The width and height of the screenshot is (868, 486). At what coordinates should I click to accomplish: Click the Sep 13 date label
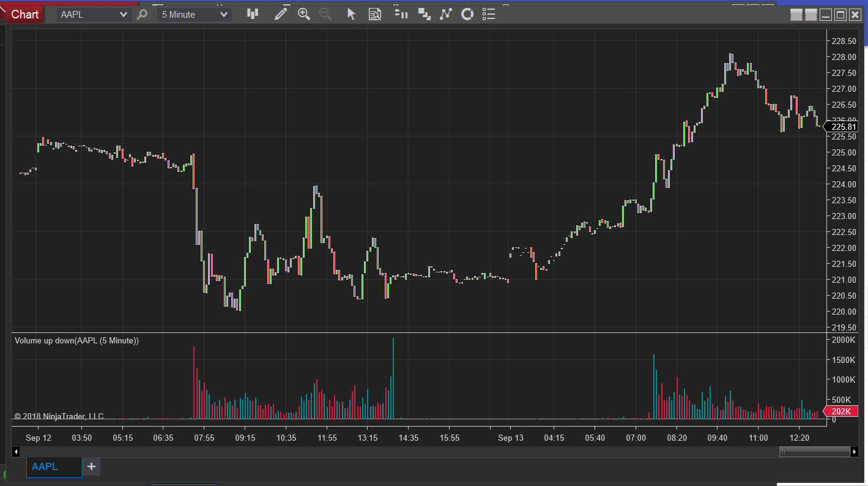[511, 438]
